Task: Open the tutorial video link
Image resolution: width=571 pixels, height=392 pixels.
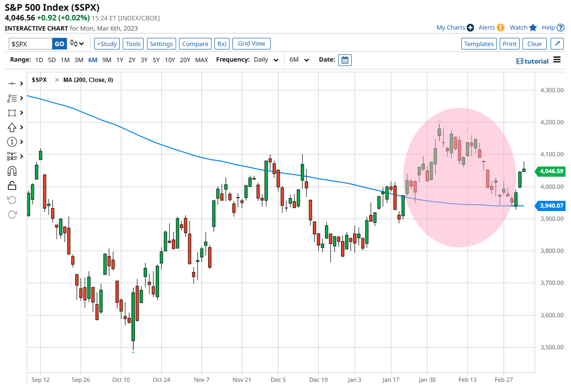Action: (532, 61)
